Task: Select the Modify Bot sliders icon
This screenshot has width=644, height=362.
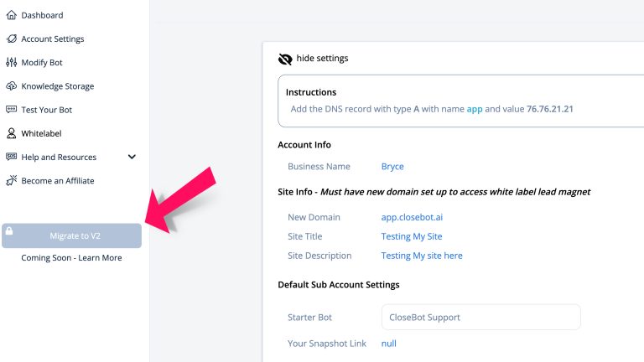Action: click(12, 62)
